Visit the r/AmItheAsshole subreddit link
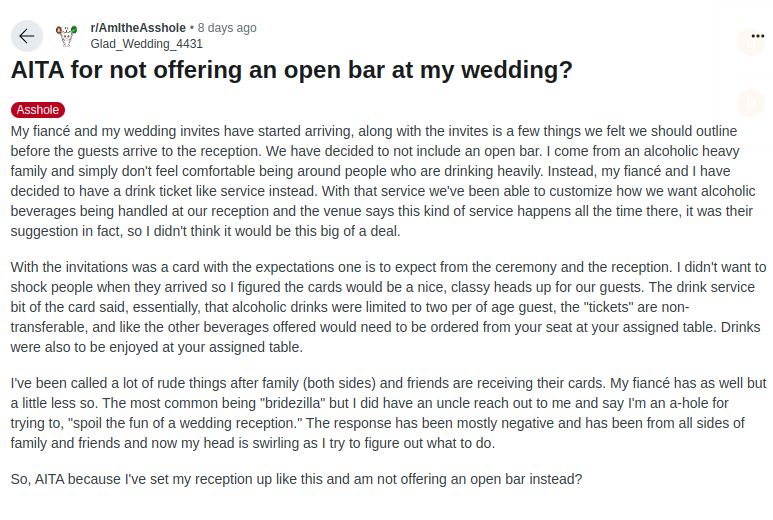 tap(138, 28)
